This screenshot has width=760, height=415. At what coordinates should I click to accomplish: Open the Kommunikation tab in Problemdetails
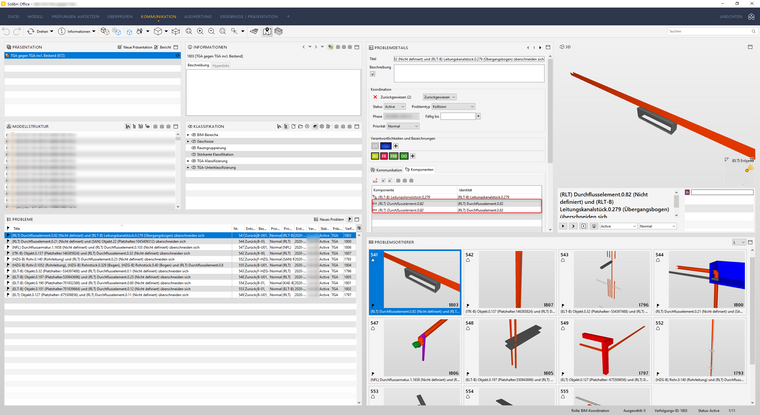(386, 170)
